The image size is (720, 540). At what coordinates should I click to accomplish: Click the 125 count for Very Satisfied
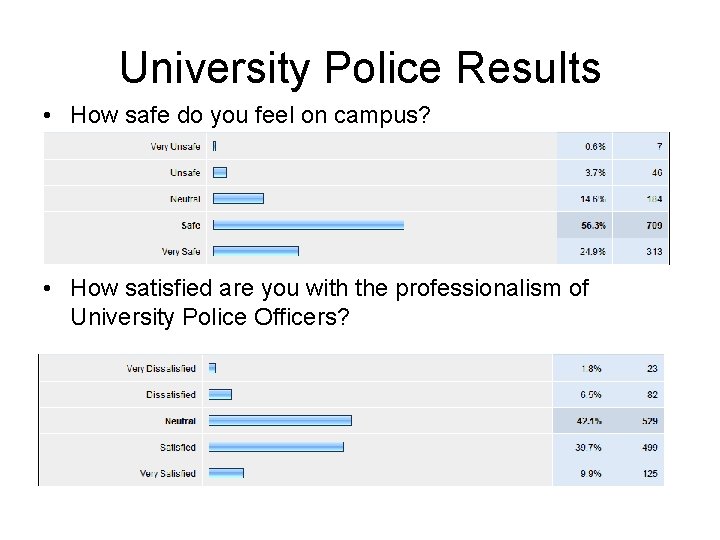coord(650,473)
